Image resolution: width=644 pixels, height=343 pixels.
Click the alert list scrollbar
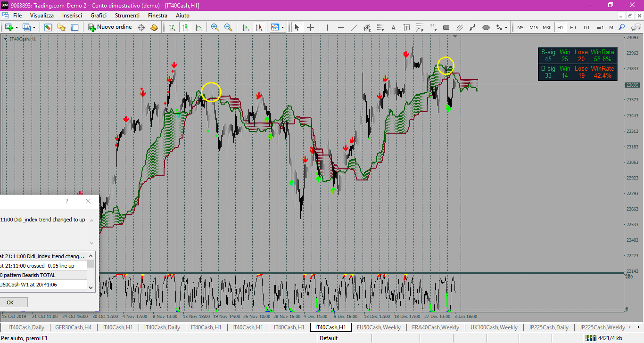91,272
